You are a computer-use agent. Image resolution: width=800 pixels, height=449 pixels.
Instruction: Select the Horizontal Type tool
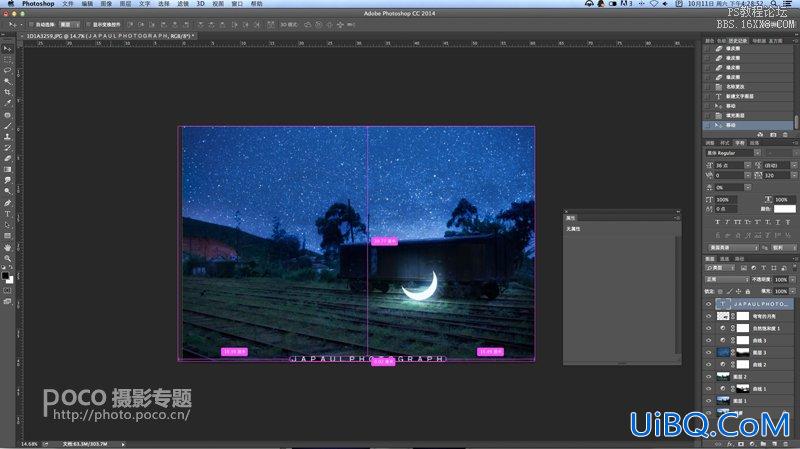pos(7,214)
